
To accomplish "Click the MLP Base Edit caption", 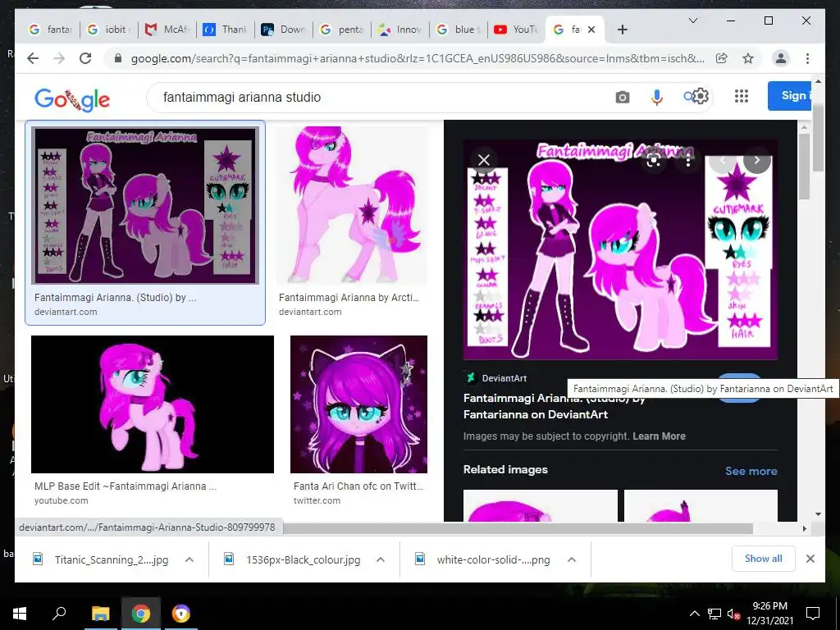I will point(126,486).
